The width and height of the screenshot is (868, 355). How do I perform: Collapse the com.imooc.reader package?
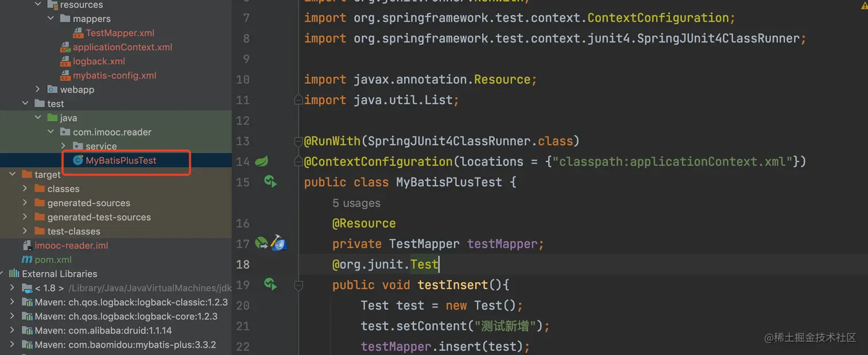pos(51,132)
